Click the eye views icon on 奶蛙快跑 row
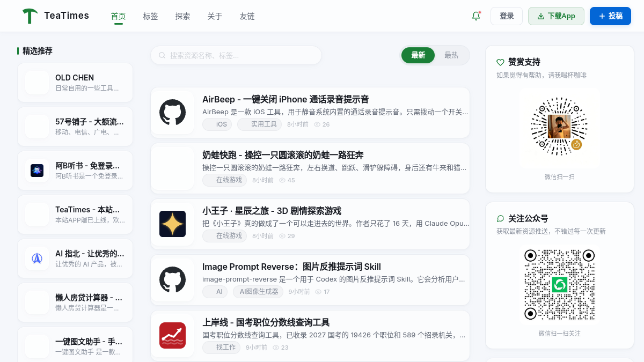 (x=282, y=180)
